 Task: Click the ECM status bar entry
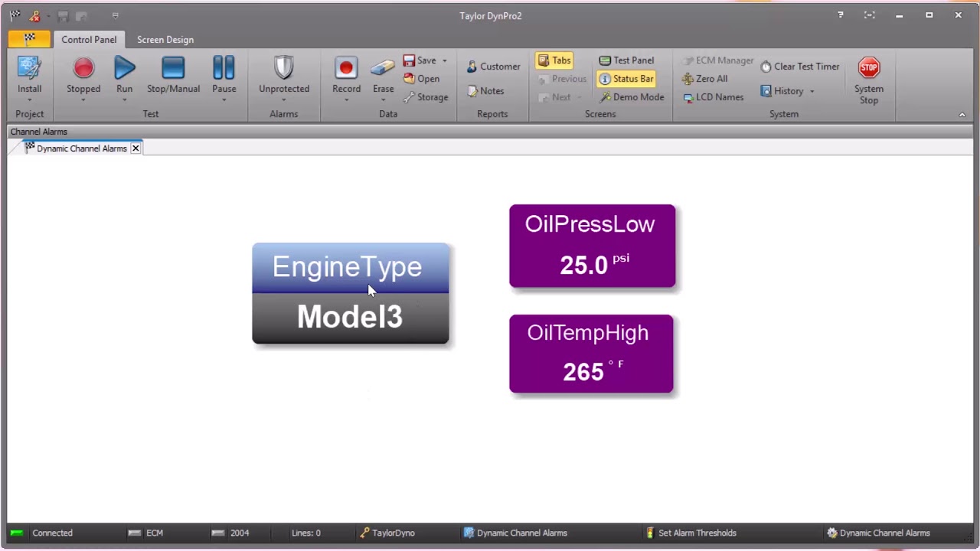(x=145, y=533)
